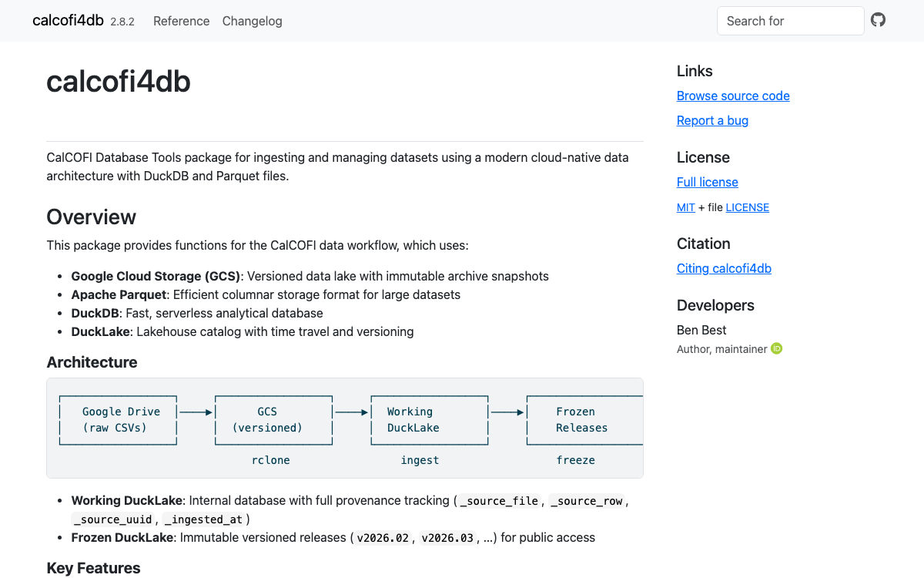Open the Reference menu item
924x578 pixels.
181,21
